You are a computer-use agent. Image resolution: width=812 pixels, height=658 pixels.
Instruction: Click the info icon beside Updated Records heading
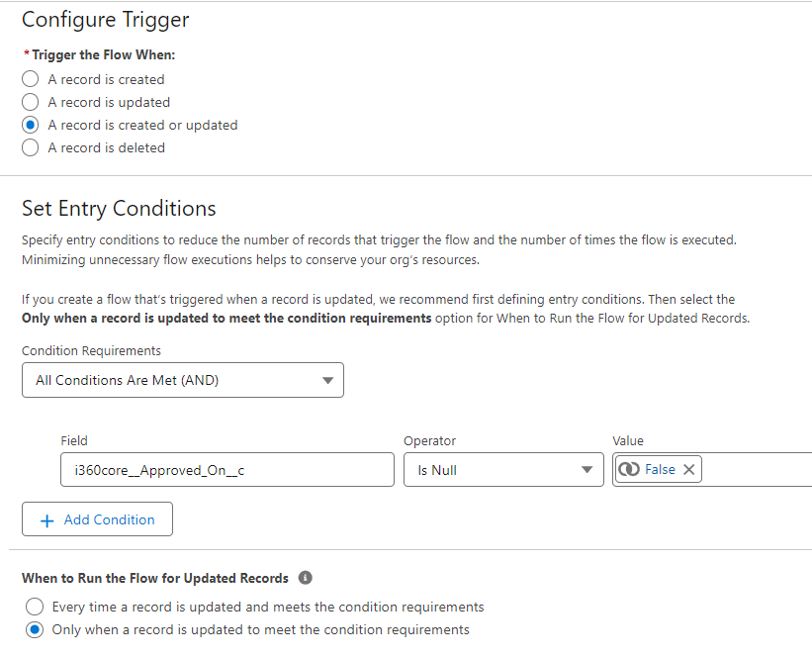[305, 578]
